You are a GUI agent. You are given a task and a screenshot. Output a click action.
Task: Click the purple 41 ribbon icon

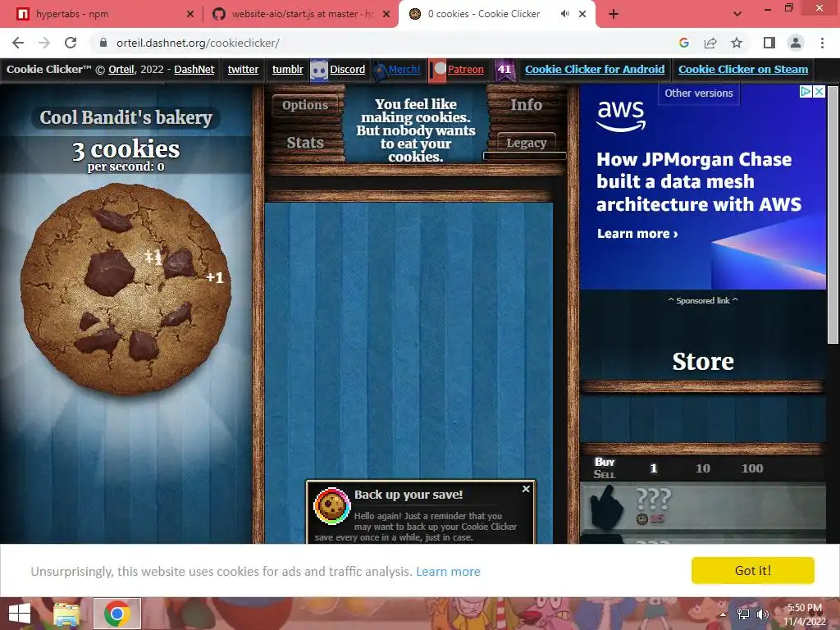click(x=504, y=71)
